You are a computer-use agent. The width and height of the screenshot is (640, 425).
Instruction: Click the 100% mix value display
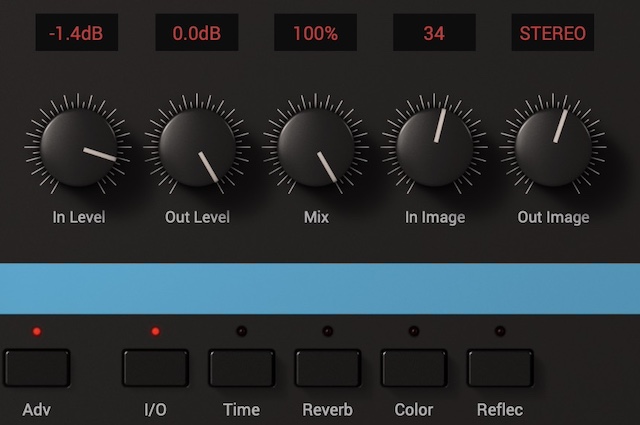(315, 33)
